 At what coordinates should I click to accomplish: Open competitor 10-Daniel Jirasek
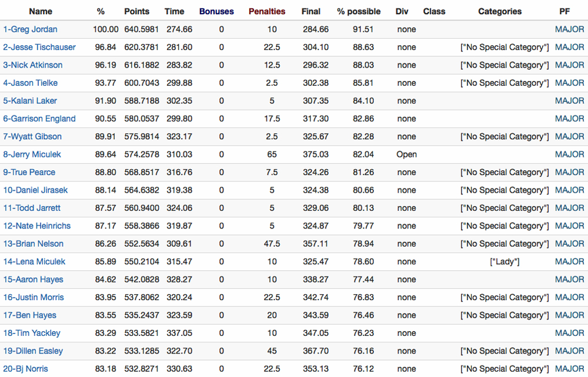(35, 190)
